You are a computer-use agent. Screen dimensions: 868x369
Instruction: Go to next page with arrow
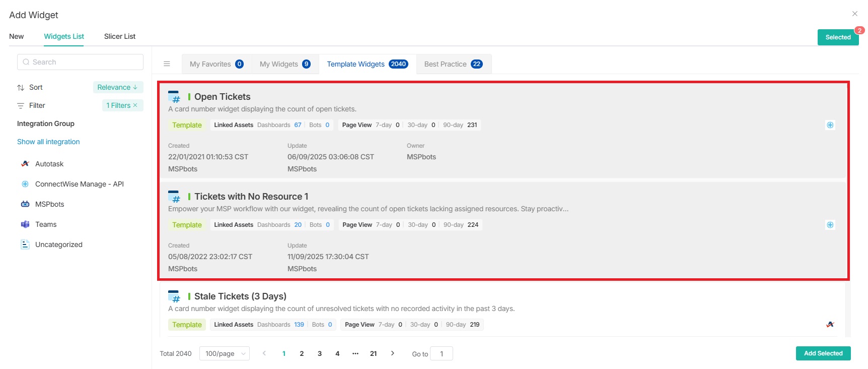[393, 353]
